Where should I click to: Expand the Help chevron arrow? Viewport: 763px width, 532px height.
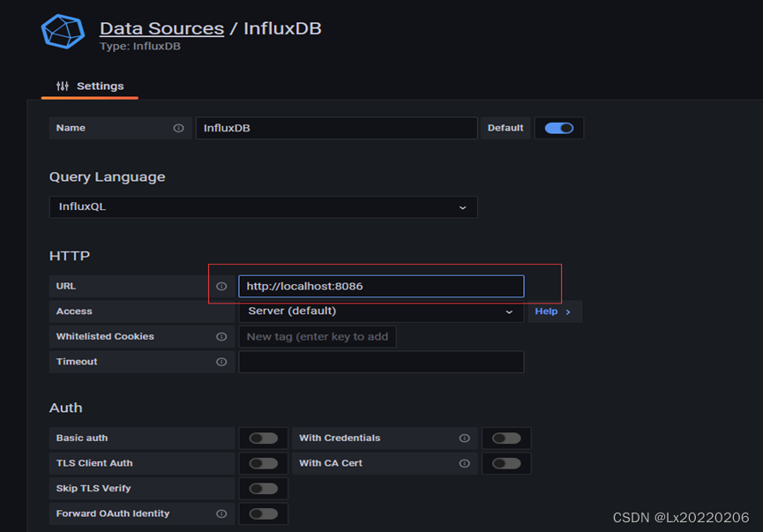(x=568, y=311)
